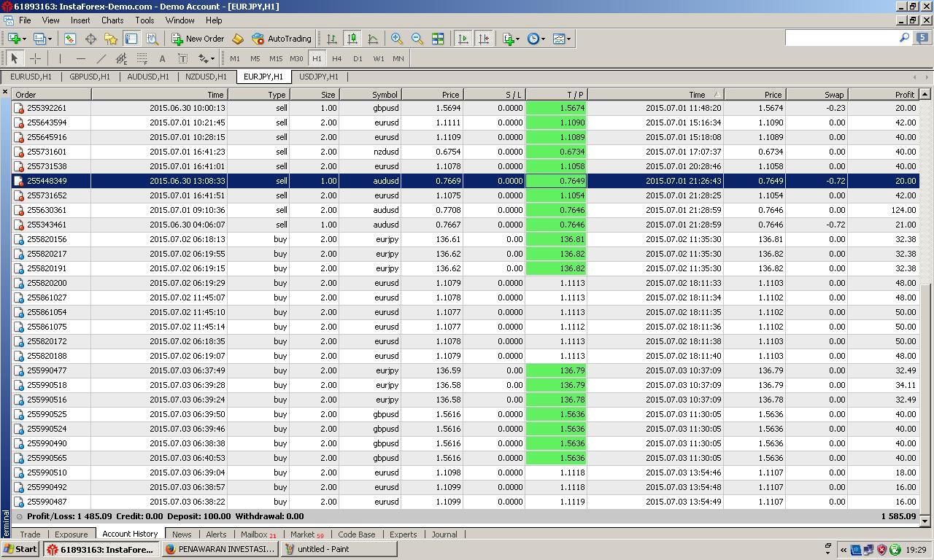Screen dimensions: 934x560
Task: Draw a Horizontal Line tool
Action: click(80, 58)
